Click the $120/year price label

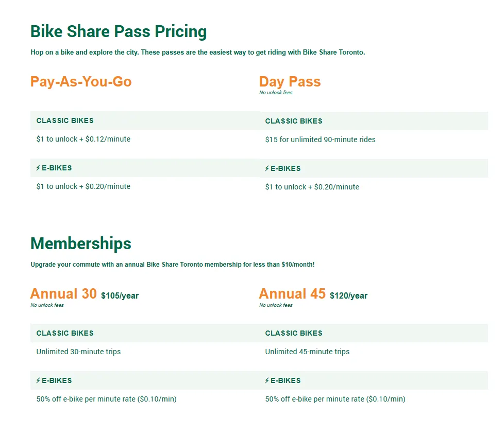[x=348, y=295]
